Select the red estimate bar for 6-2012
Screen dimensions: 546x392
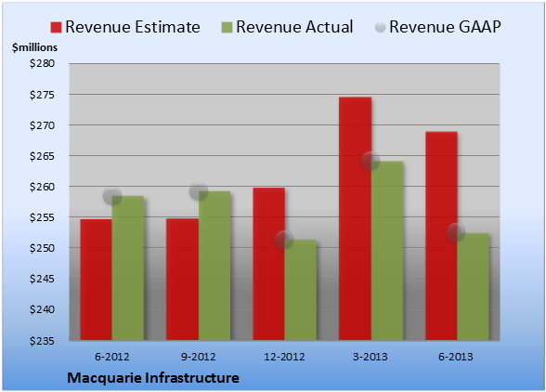[x=97, y=280]
